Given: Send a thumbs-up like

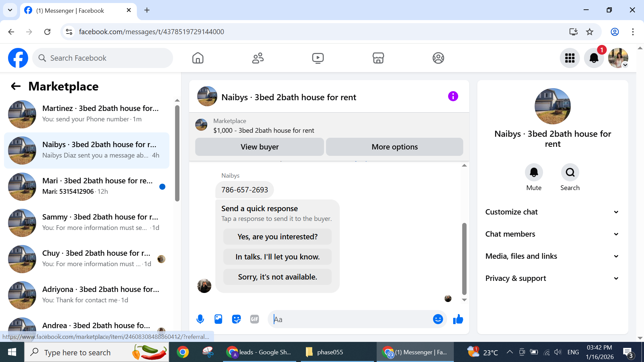Looking at the screenshot, I should point(458,319).
